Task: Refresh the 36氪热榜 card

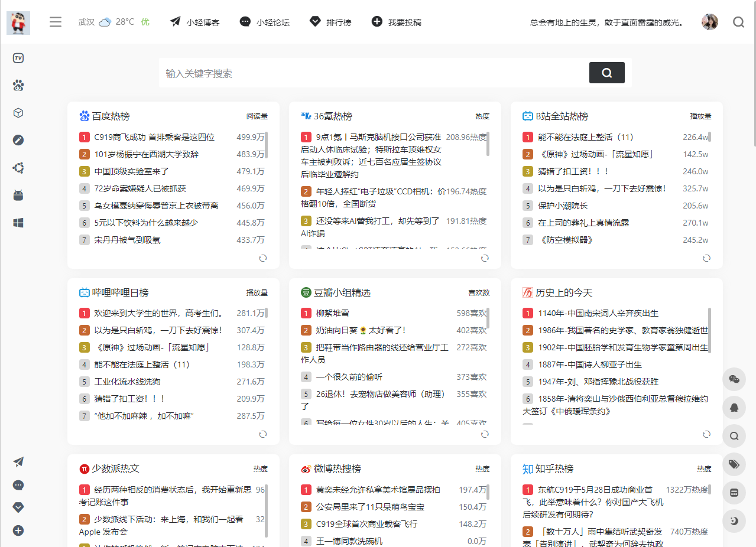Action: (x=485, y=258)
